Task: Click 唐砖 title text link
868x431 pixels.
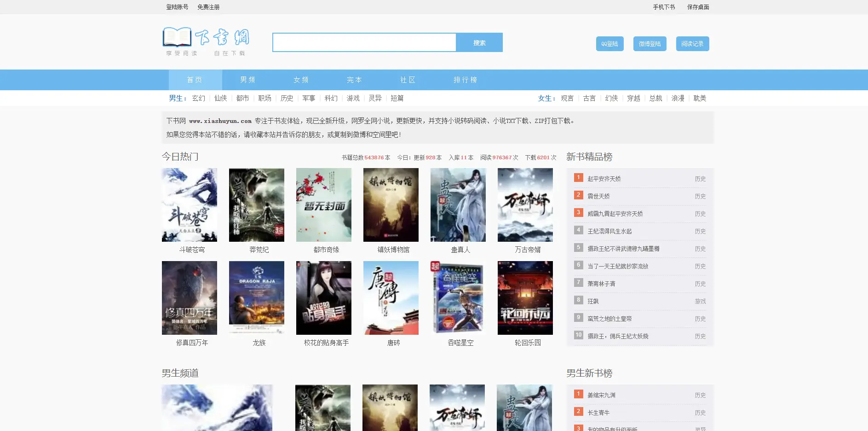Action: (393, 343)
